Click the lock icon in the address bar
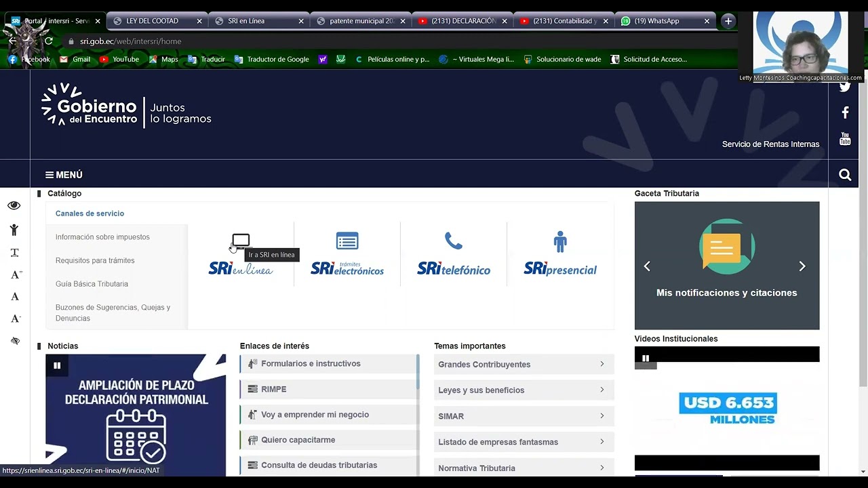Viewport: 868px width, 488px height. (x=71, y=41)
